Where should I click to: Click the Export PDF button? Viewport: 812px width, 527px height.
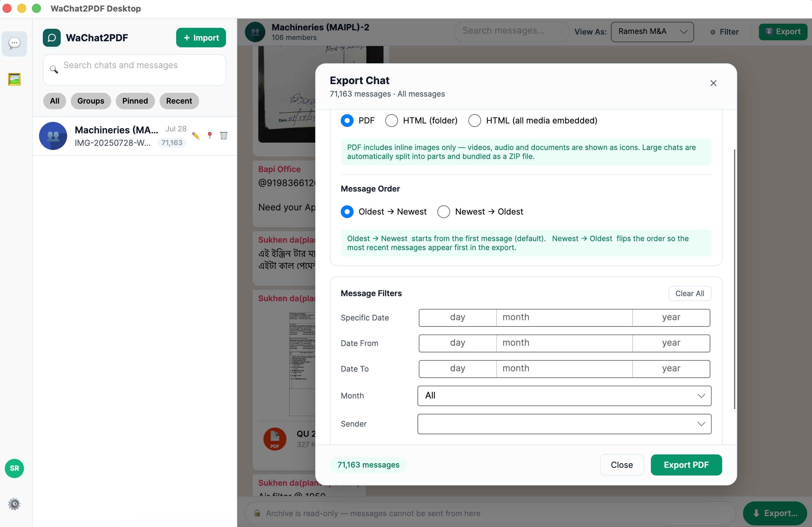(x=686, y=465)
